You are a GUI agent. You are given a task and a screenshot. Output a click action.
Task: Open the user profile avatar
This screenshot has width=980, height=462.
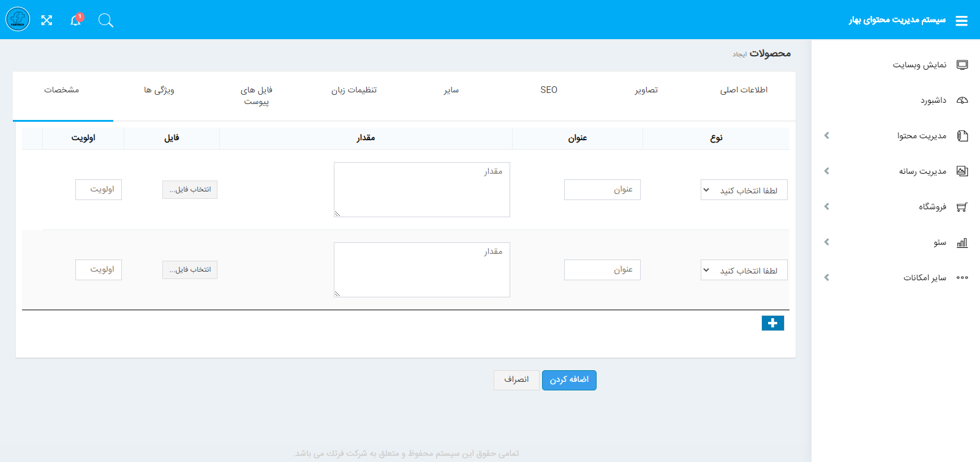18,20
